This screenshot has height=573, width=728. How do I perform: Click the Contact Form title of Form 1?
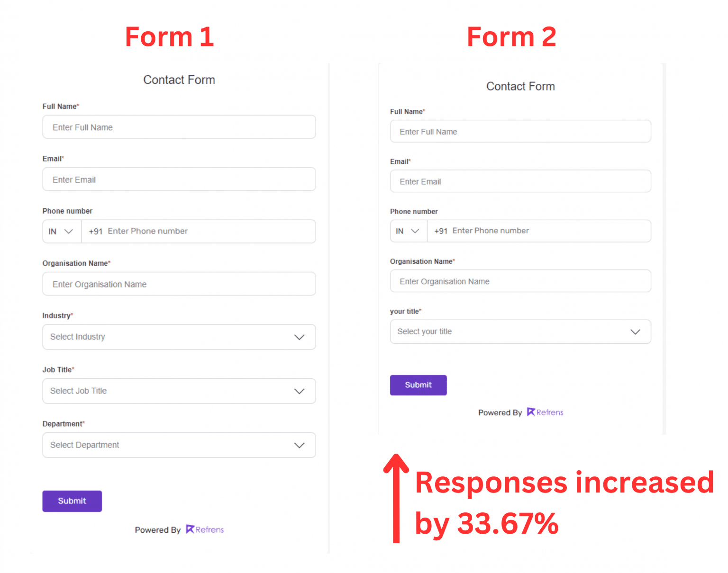pyautogui.click(x=179, y=80)
